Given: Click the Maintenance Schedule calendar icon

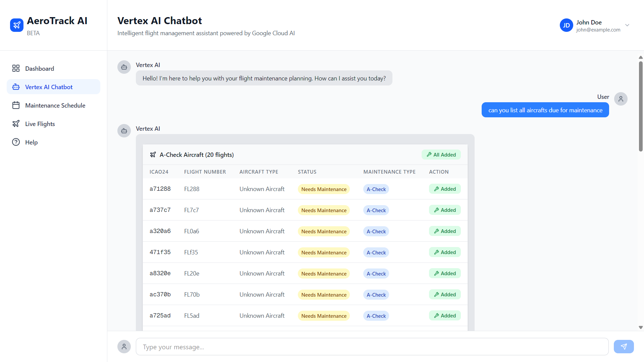Looking at the screenshot, I should pyautogui.click(x=16, y=105).
